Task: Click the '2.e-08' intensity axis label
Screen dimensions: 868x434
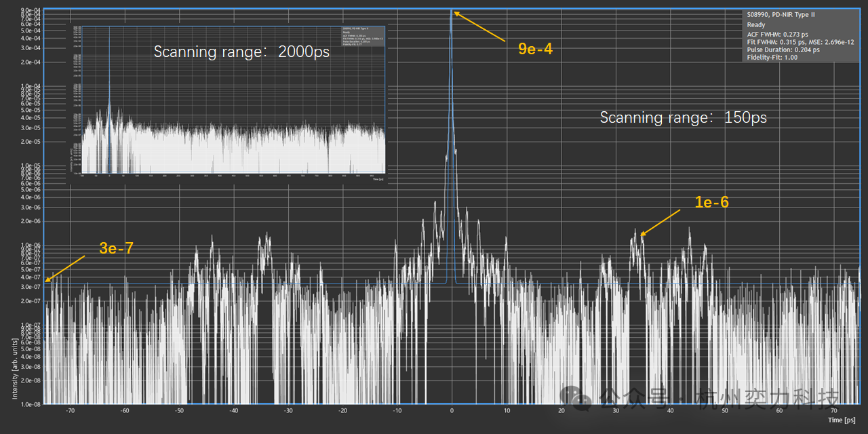Action: (x=31, y=380)
